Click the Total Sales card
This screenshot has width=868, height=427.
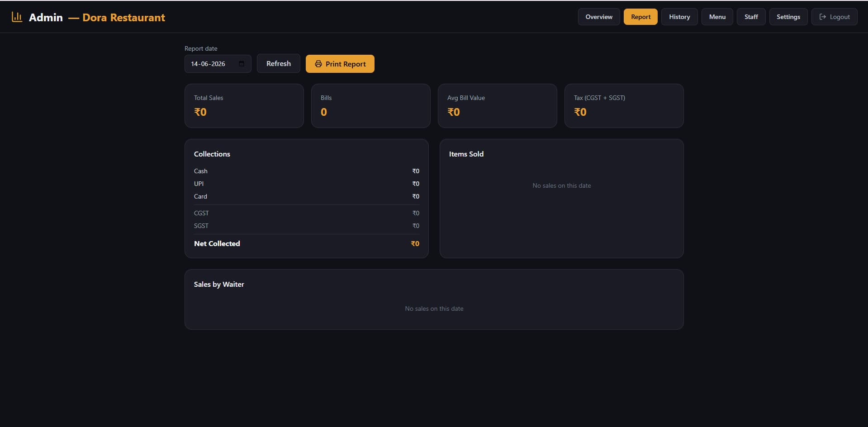tap(244, 106)
